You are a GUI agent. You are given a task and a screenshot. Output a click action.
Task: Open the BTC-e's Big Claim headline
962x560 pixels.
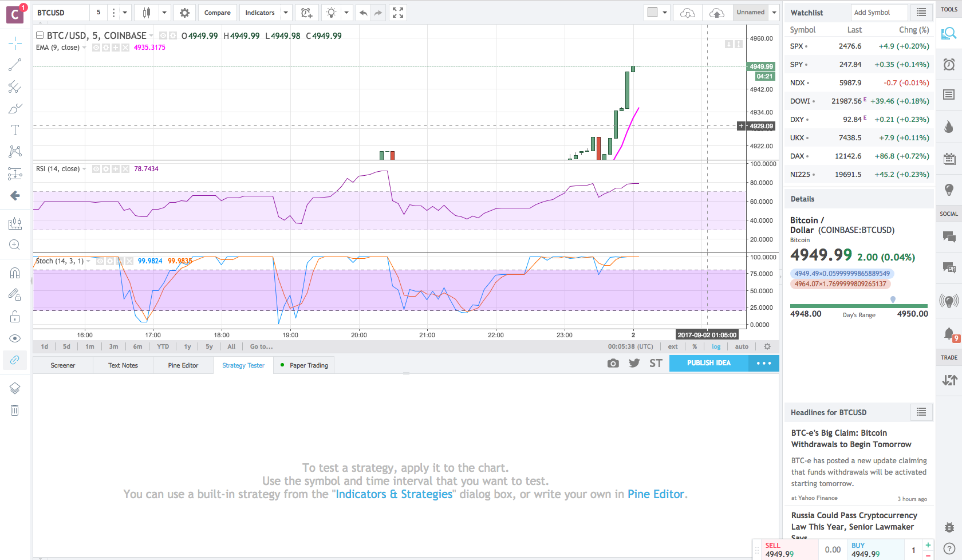tap(851, 439)
